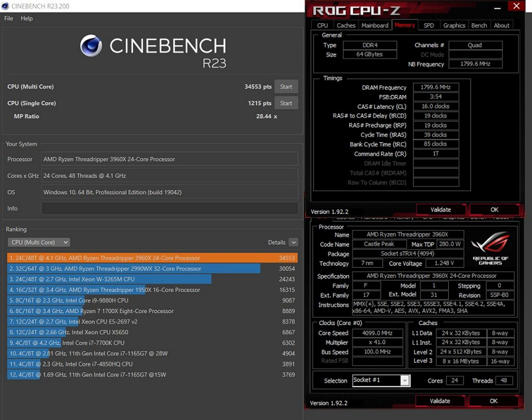Expand the Details arrow in Ranking

pos(293,243)
